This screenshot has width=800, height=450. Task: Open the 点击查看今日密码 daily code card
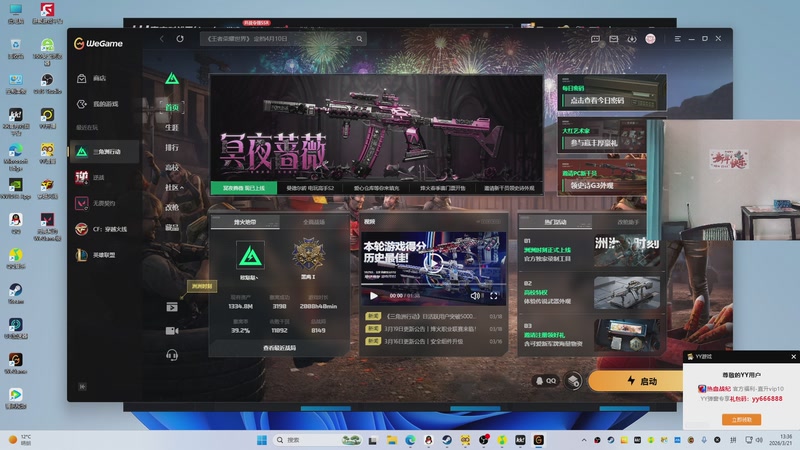(x=612, y=92)
